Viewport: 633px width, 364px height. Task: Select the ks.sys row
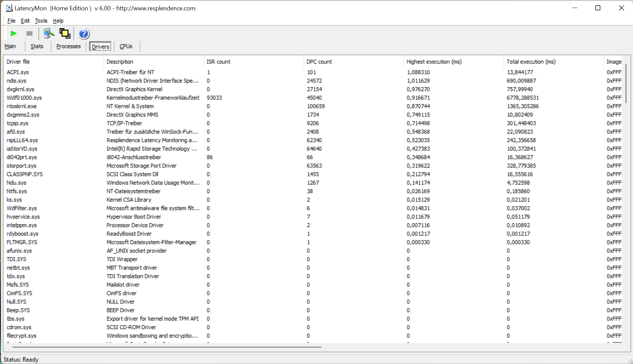tap(313, 200)
